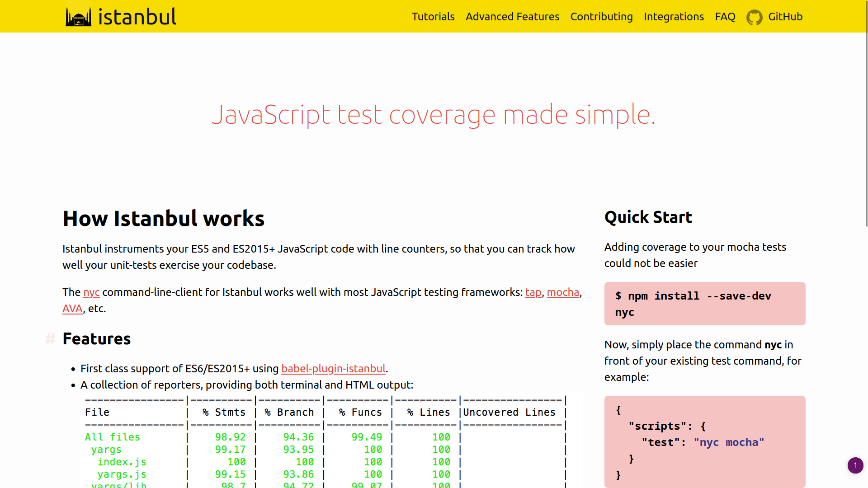Click the Features heading anchor hash icon

pyautogui.click(x=50, y=338)
